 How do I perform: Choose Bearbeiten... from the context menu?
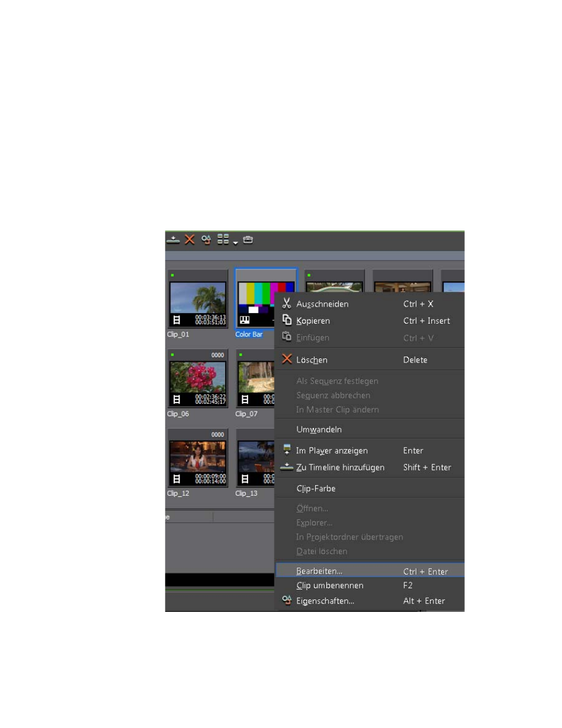[370, 571]
